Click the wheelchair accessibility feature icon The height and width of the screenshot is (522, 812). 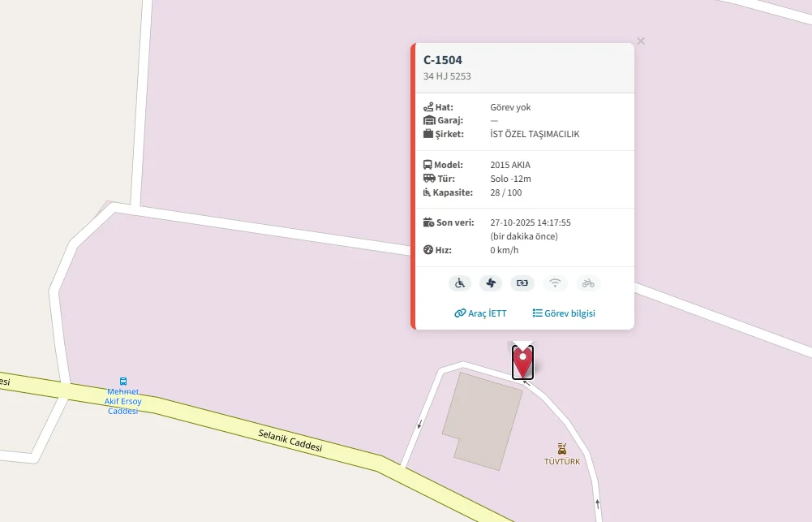pos(460,283)
